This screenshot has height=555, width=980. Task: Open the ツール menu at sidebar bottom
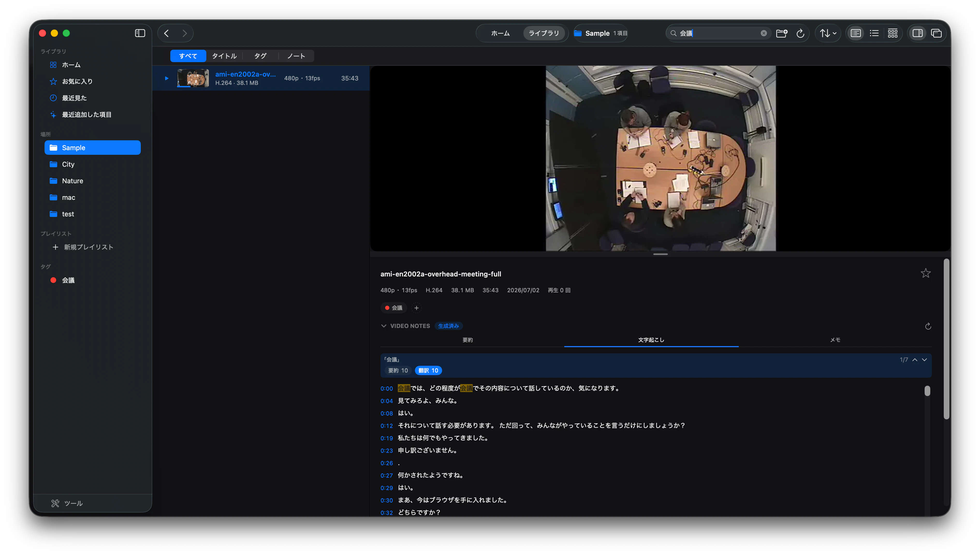(x=67, y=503)
